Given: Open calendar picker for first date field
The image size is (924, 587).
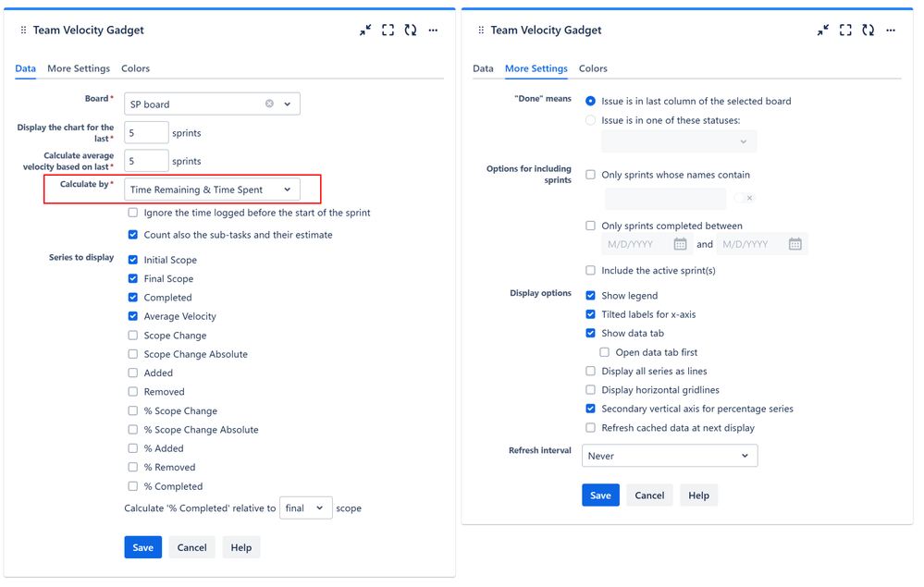Looking at the screenshot, I should (x=680, y=244).
